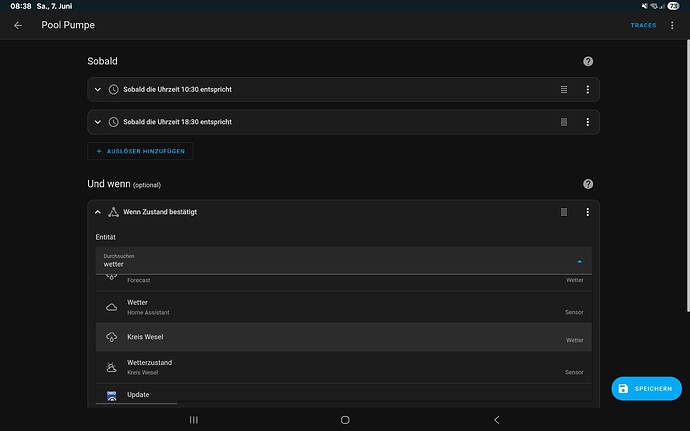Click the page scrollbar on right

pyautogui.click(x=688, y=176)
